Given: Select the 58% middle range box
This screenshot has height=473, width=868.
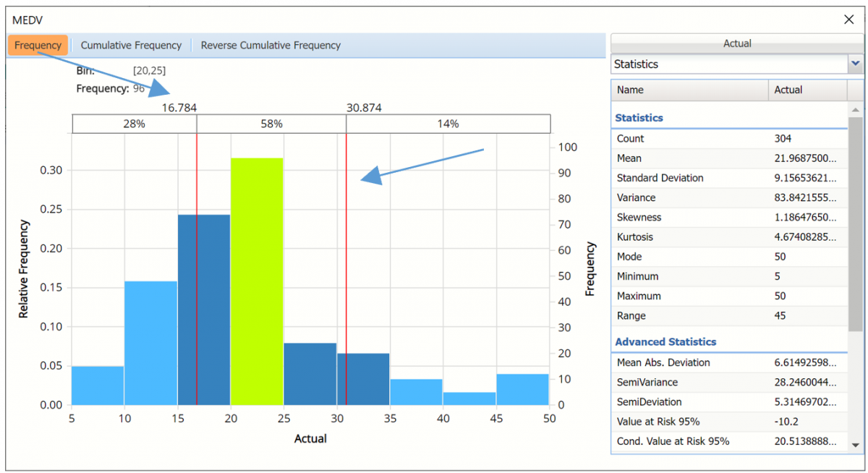Looking at the screenshot, I should (271, 124).
